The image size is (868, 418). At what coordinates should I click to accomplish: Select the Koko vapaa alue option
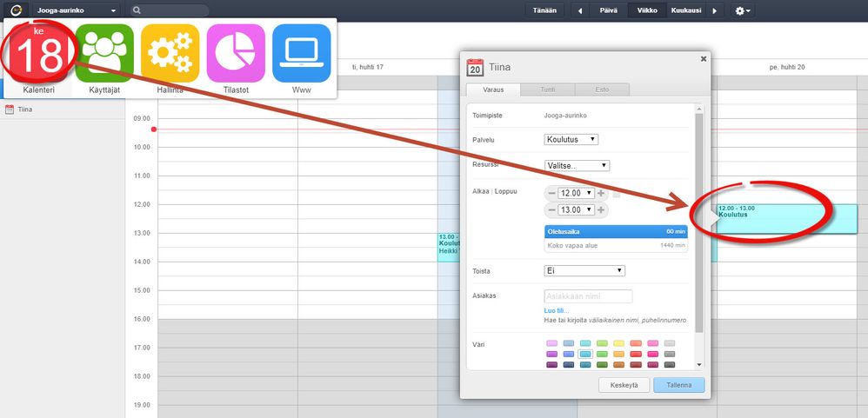tap(616, 245)
